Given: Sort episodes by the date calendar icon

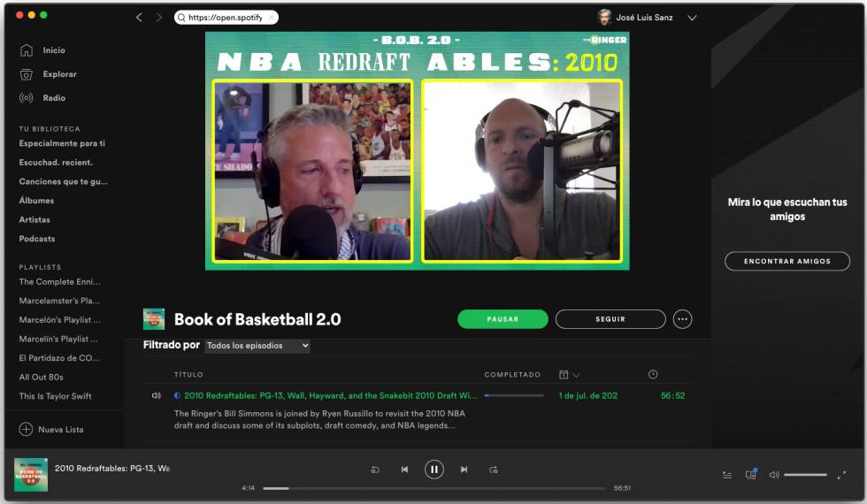Looking at the screenshot, I should click(x=564, y=375).
